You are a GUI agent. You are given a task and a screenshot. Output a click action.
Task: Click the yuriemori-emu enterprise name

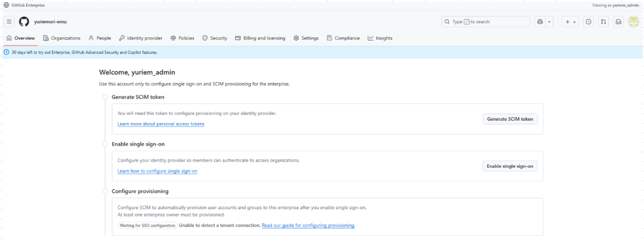tap(51, 22)
